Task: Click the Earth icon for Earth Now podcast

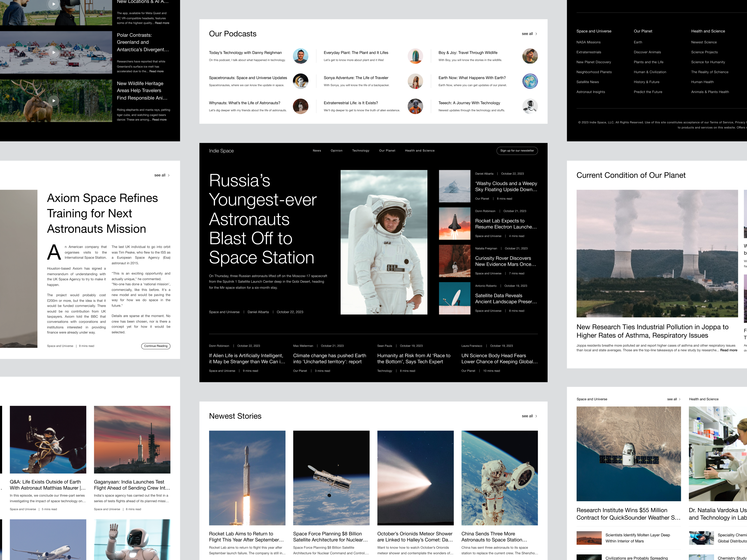Action: pos(530,81)
